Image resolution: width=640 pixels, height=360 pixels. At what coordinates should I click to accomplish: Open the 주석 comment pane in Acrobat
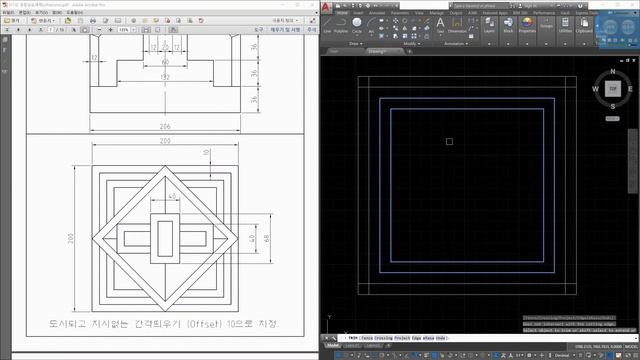[x=311, y=30]
